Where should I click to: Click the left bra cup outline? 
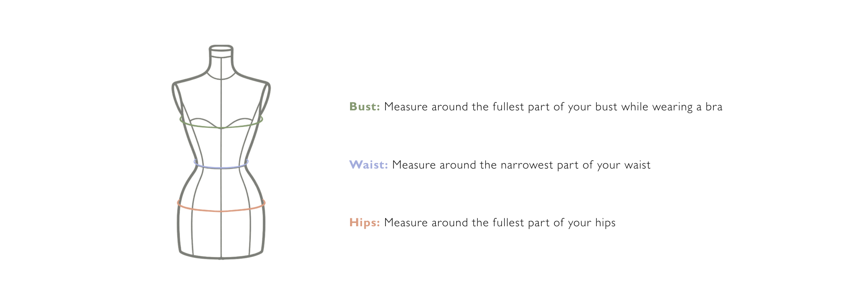tap(203, 120)
